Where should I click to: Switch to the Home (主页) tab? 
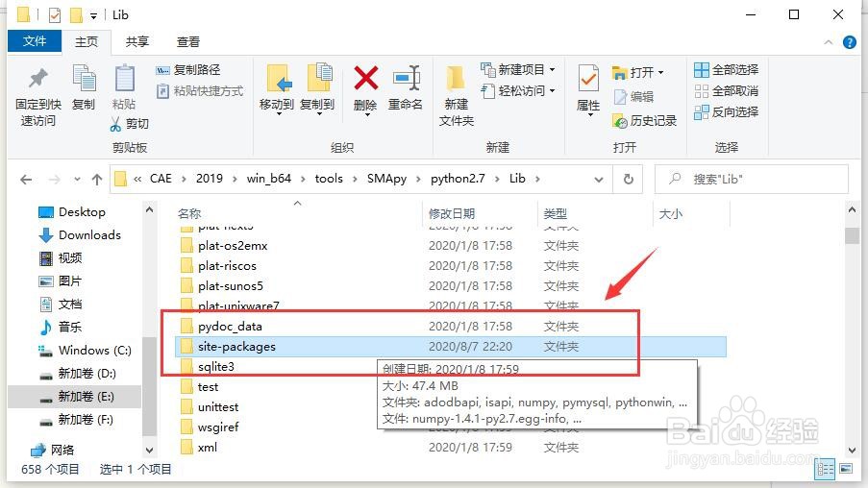point(87,42)
